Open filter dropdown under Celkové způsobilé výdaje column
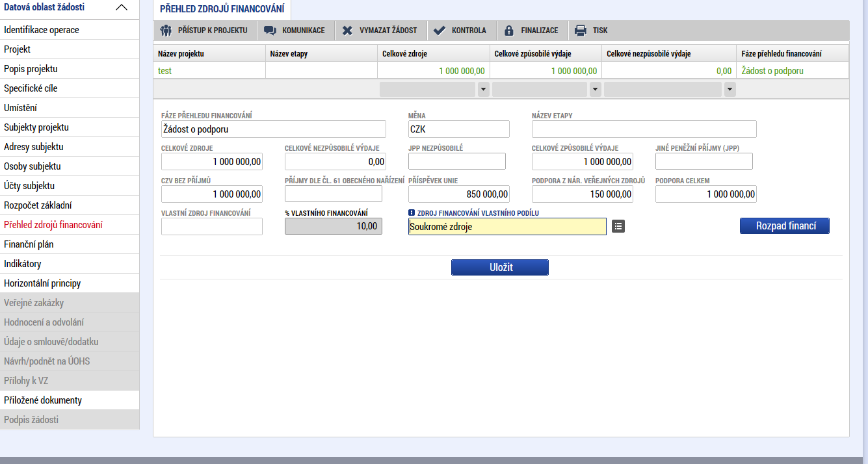The image size is (868, 464). [x=595, y=90]
